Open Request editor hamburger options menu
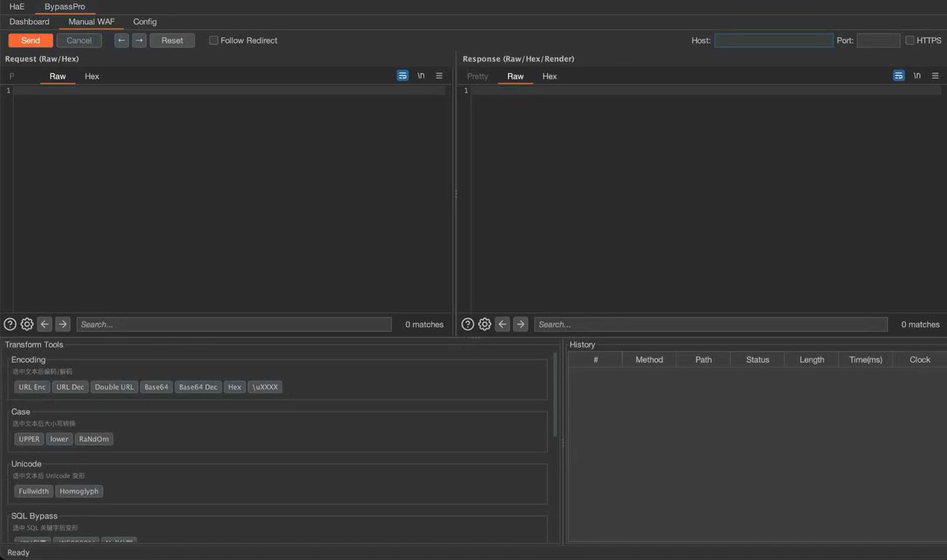This screenshot has width=947, height=560. (x=440, y=76)
